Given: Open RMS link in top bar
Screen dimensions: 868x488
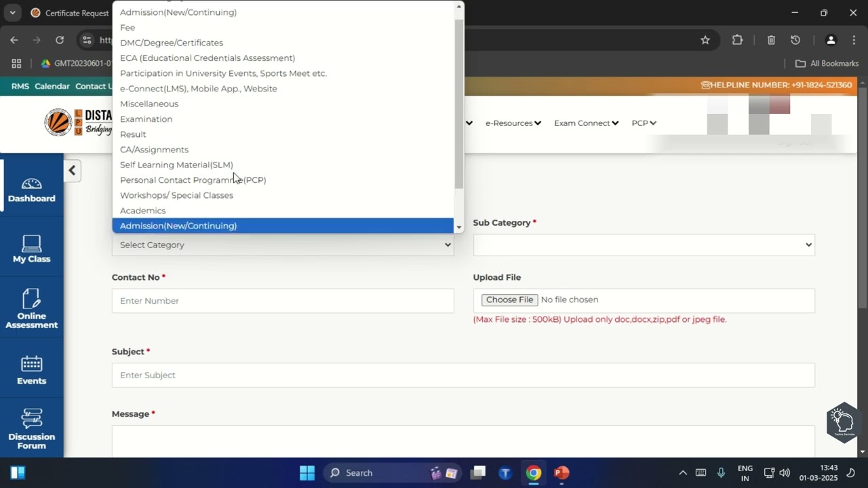Looking at the screenshot, I should point(20,86).
